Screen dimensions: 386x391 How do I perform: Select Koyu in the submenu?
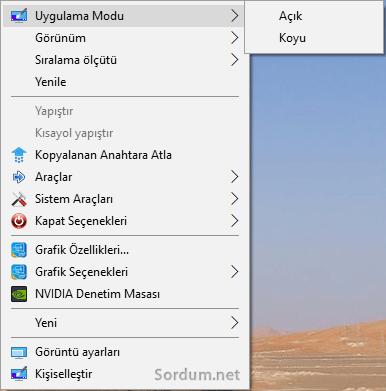[314, 38]
